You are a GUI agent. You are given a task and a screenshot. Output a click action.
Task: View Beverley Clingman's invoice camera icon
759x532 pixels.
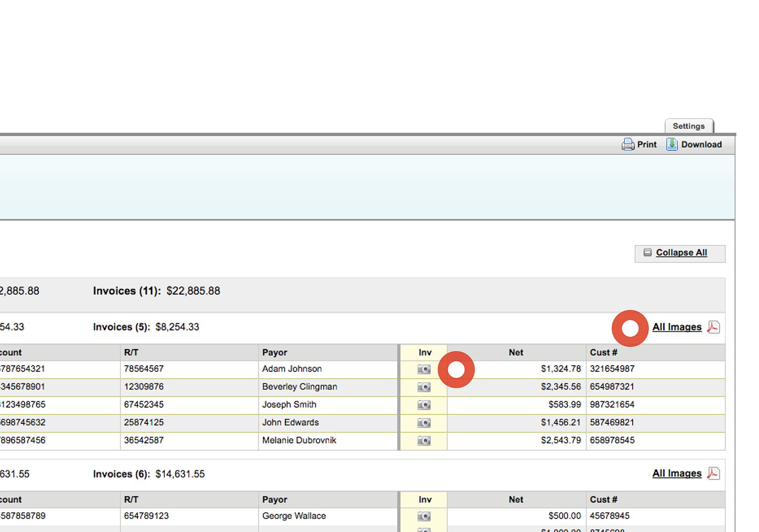pos(424,387)
